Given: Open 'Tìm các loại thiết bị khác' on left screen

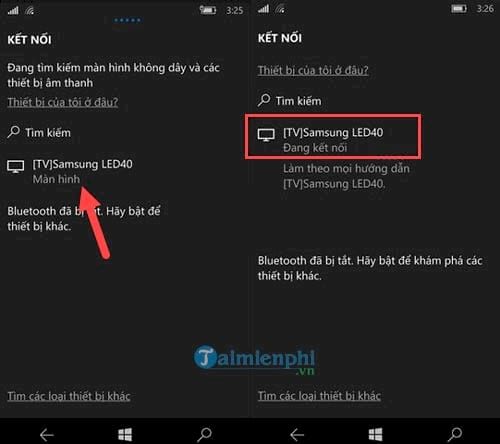Looking at the screenshot, I should pyautogui.click(x=69, y=396).
